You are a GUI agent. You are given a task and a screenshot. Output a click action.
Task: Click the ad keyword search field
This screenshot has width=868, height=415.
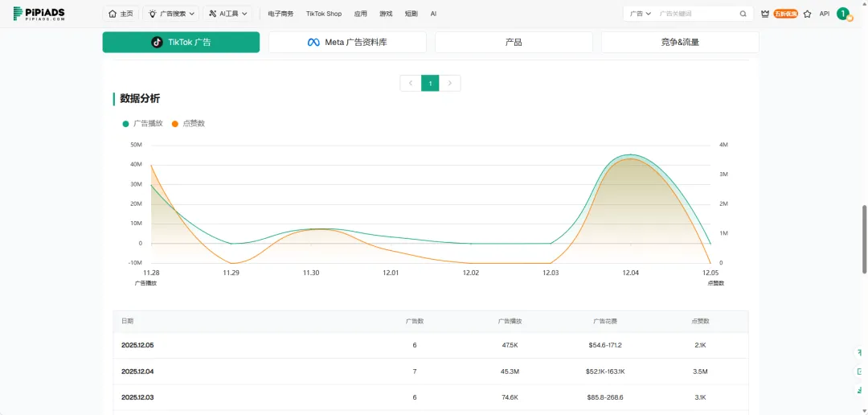695,14
